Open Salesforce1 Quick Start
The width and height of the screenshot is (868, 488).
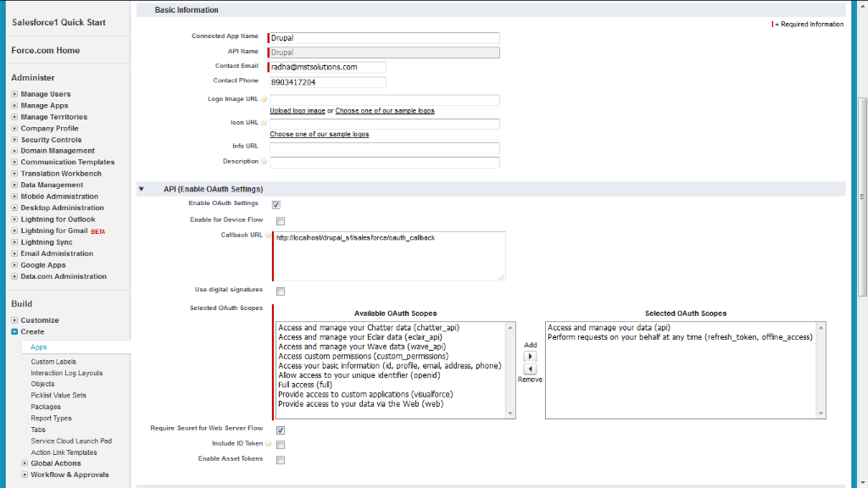click(x=58, y=23)
